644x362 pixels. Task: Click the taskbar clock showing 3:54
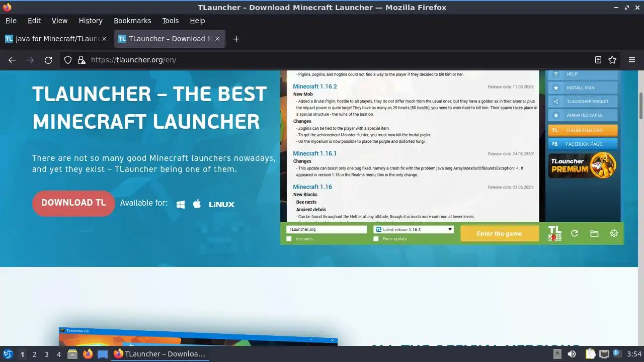634,354
